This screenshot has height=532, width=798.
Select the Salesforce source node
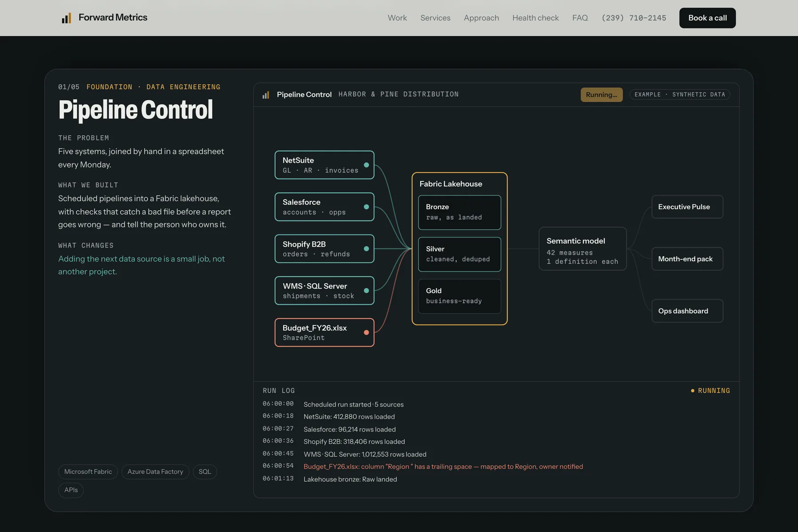click(325, 207)
